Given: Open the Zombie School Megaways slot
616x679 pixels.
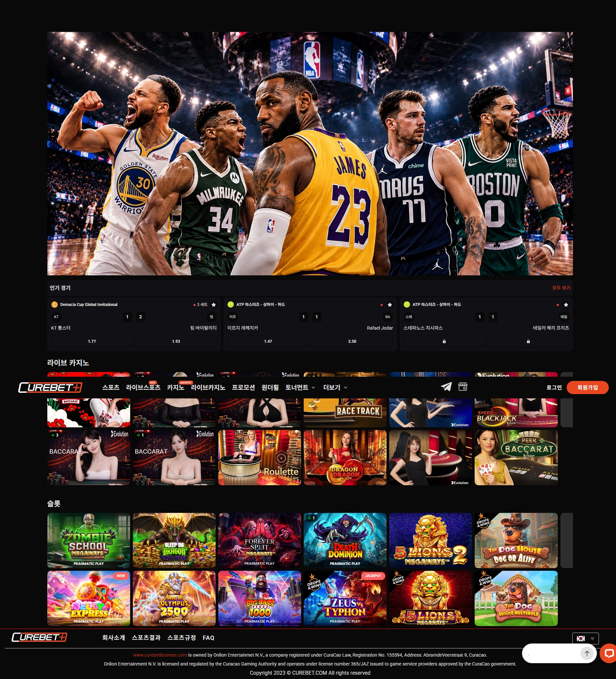Looking at the screenshot, I should (88, 541).
